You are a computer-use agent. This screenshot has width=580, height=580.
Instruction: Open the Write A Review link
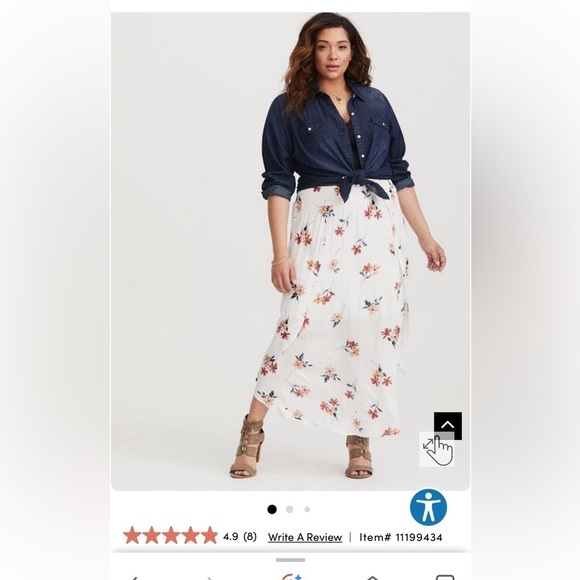tap(305, 537)
